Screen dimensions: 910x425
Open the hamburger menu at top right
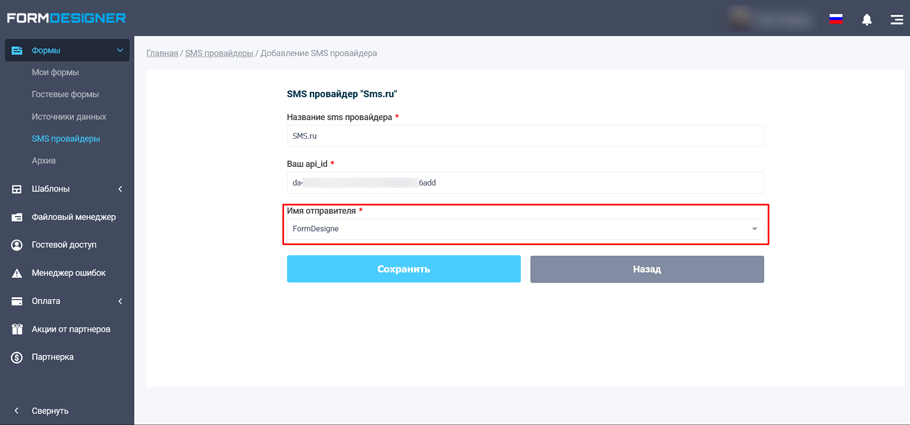896,19
